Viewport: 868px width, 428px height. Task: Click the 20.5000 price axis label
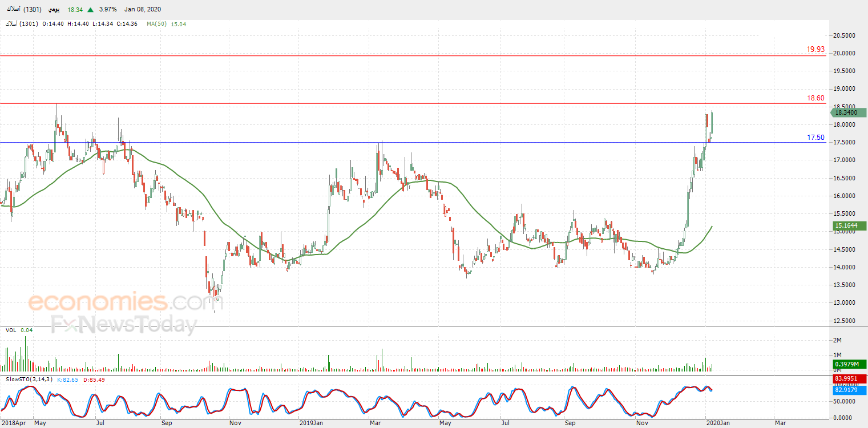pyautogui.click(x=845, y=35)
